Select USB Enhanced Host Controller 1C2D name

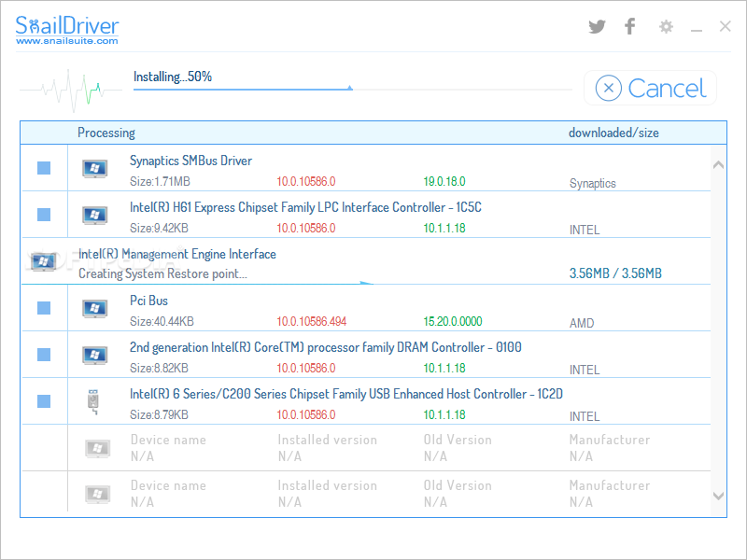346,394
